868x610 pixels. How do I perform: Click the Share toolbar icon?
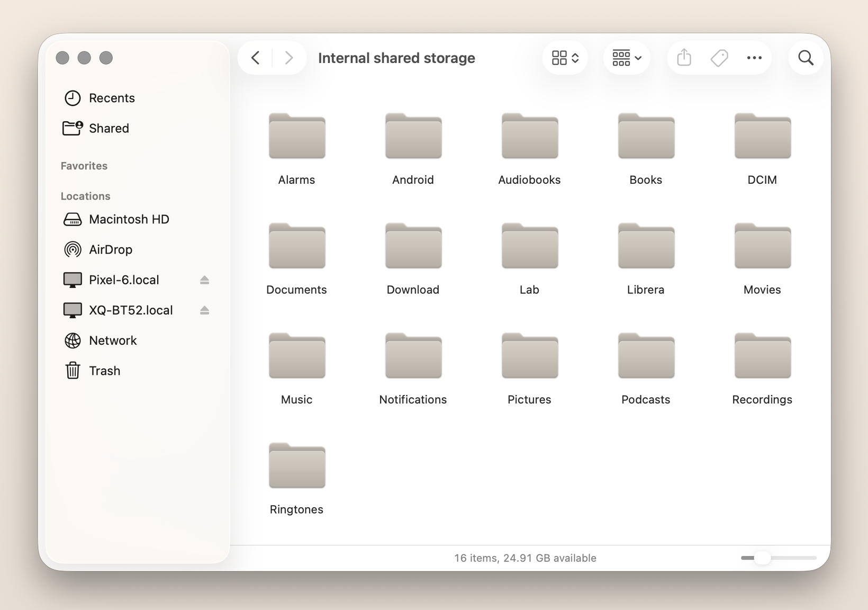[x=684, y=58]
